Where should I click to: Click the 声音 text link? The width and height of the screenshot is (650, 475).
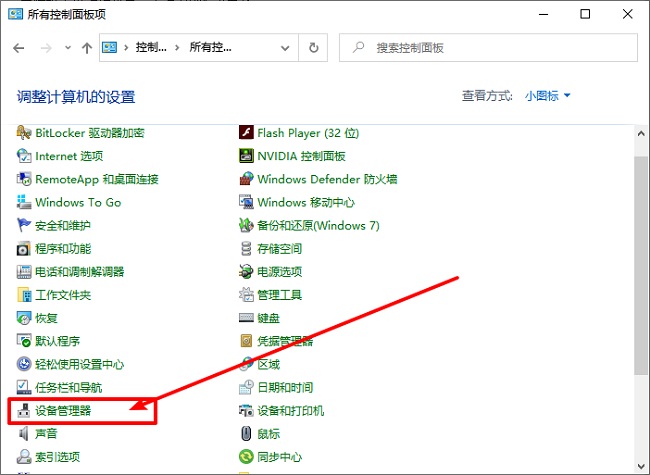[x=46, y=434]
